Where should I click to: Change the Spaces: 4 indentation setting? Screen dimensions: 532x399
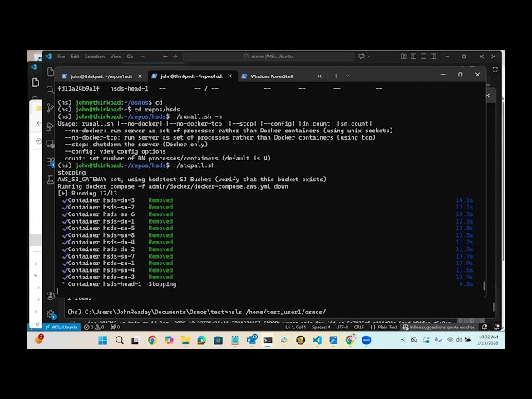(321, 328)
